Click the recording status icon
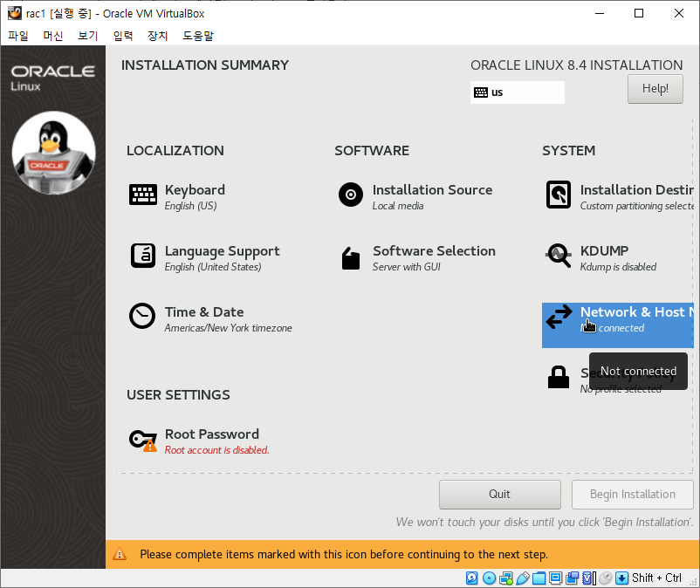The image size is (700, 588). click(x=572, y=578)
